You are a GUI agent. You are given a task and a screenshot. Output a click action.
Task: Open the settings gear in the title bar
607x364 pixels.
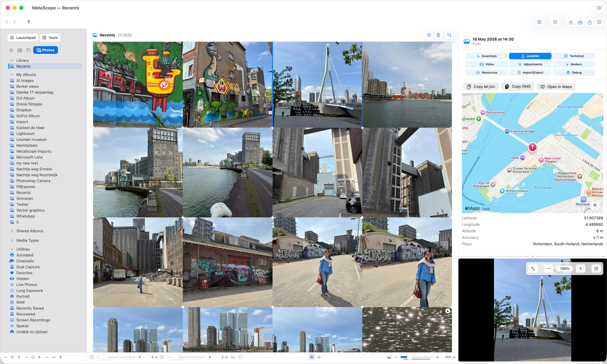599,8
